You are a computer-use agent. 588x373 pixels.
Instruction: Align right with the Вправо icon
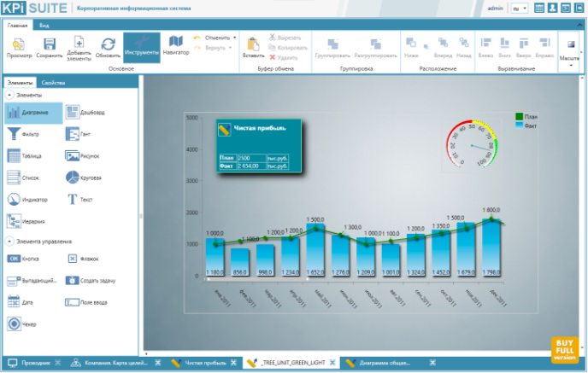(x=544, y=48)
